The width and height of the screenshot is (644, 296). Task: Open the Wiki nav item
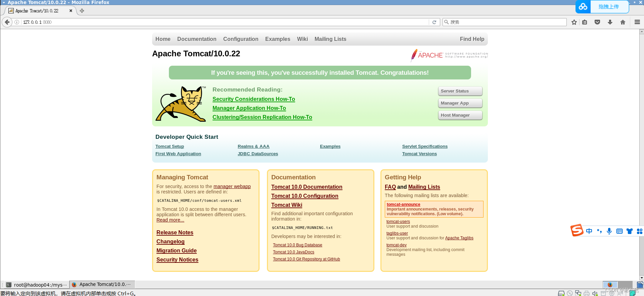tap(302, 39)
